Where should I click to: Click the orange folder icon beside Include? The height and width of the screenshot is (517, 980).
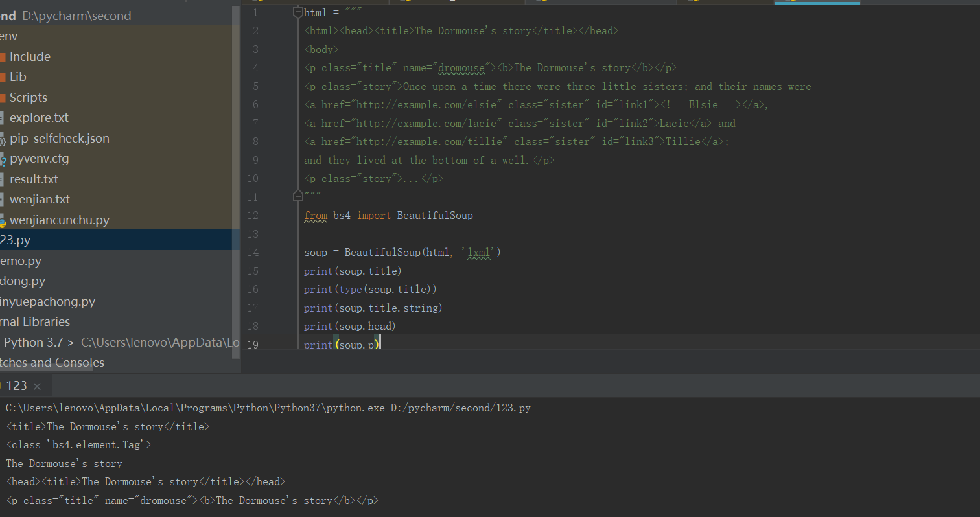tap(2, 57)
